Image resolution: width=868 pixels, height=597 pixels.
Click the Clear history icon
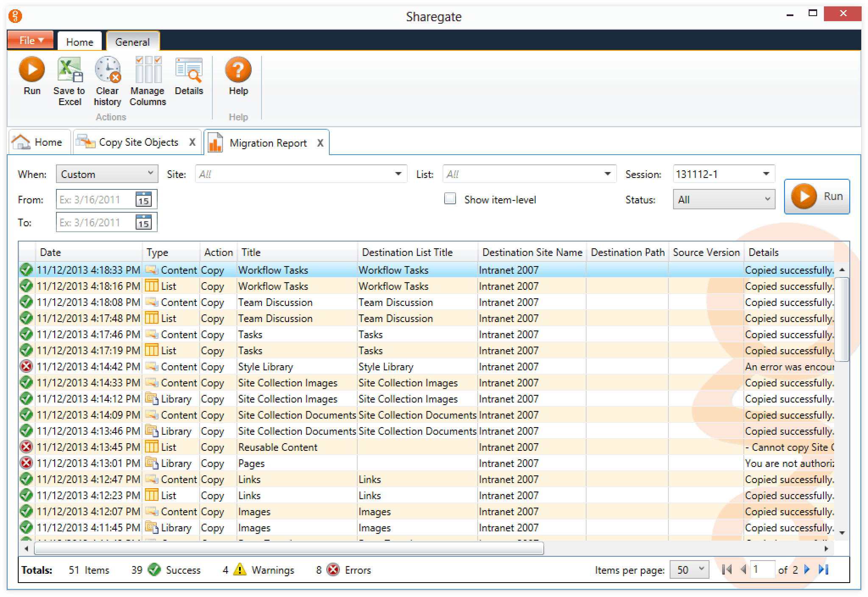coord(108,70)
